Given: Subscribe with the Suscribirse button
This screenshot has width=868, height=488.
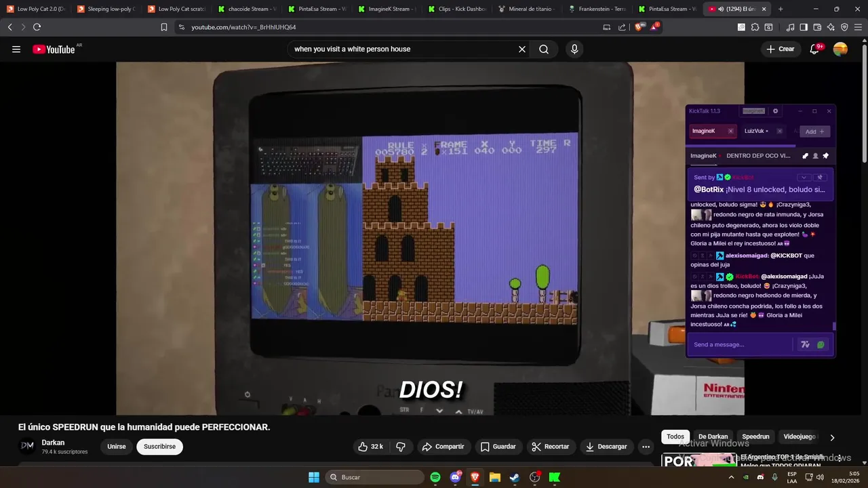Looking at the screenshot, I should click(159, 447).
